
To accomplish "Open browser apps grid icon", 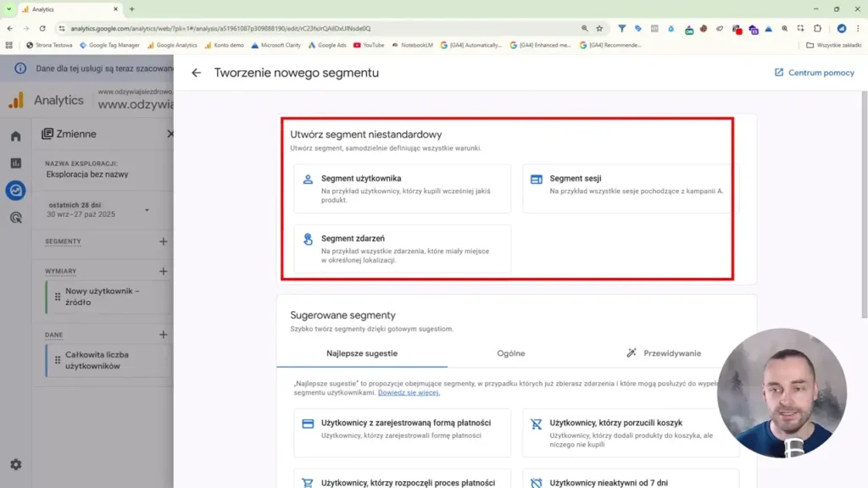I will click(8, 46).
